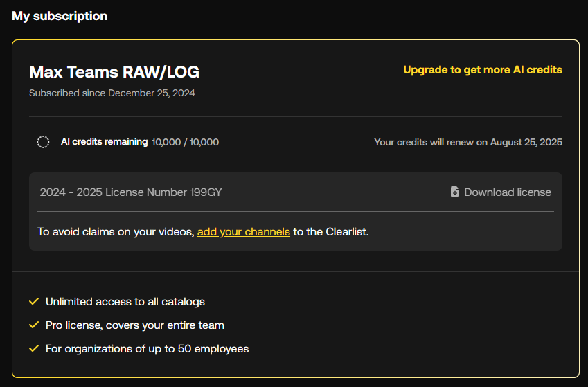Click the License Number 199GY text

click(131, 192)
